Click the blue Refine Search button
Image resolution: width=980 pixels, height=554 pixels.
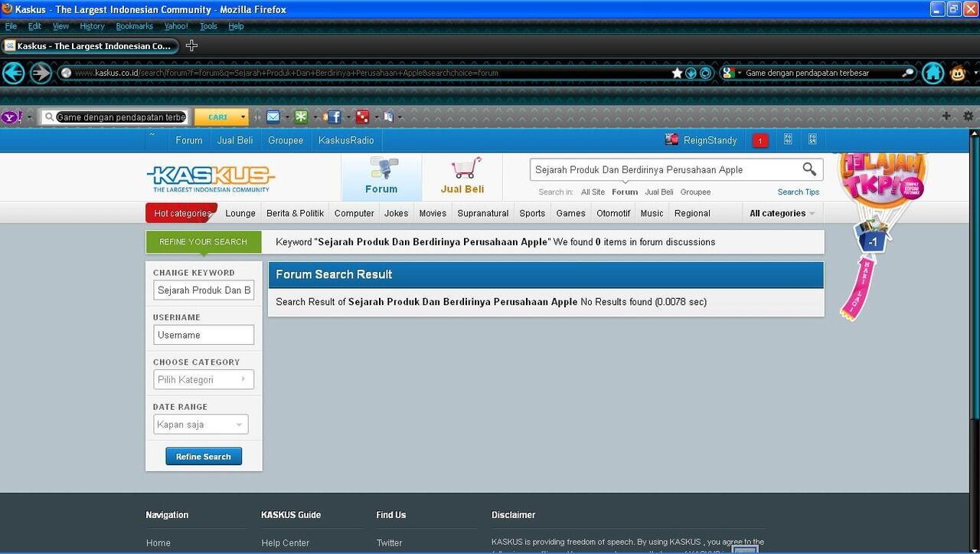point(204,457)
